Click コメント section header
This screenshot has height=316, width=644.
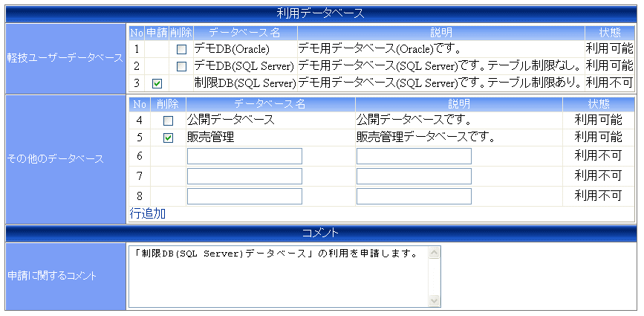[321, 233]
